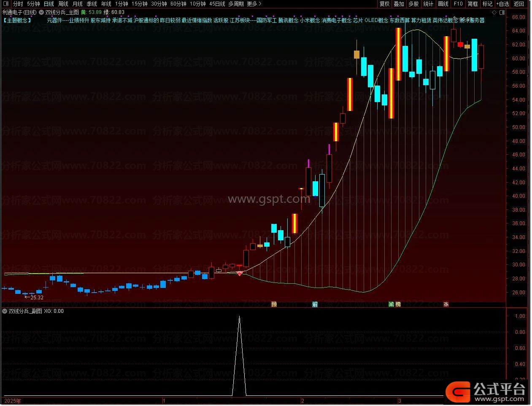Click the '榜' event marker below chart

pyautogui.click(x=398, y=304)
